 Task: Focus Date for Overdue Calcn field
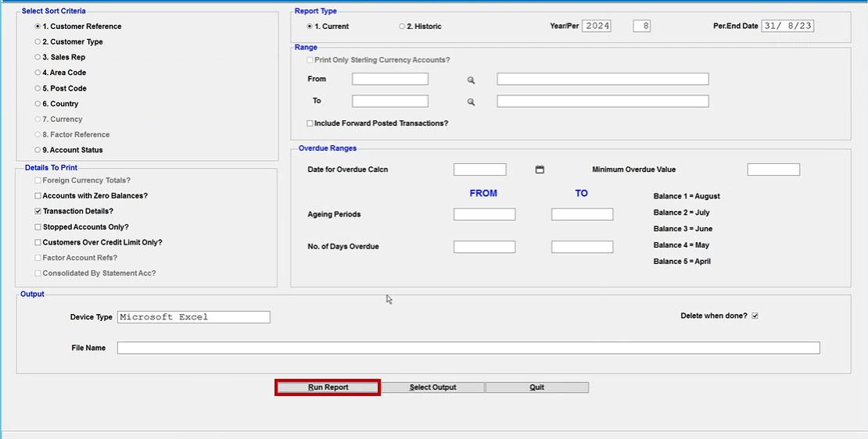click(x=480, y=170)
